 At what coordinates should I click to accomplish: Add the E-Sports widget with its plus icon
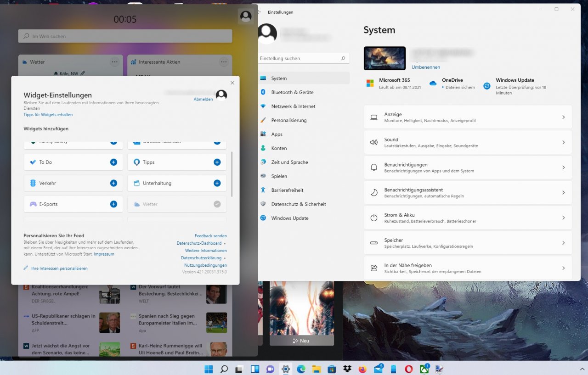pyautogui.click(x=113, y=204)
